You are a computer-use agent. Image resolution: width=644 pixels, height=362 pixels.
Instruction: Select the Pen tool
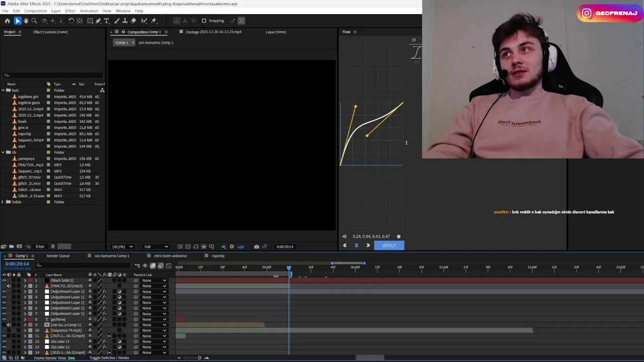[x=98, y=21]
